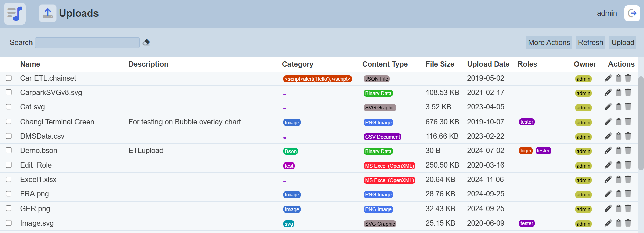The width and height of the screenshot is (644, 233).
Task: Click the Upload button
Action: (622, 43)
